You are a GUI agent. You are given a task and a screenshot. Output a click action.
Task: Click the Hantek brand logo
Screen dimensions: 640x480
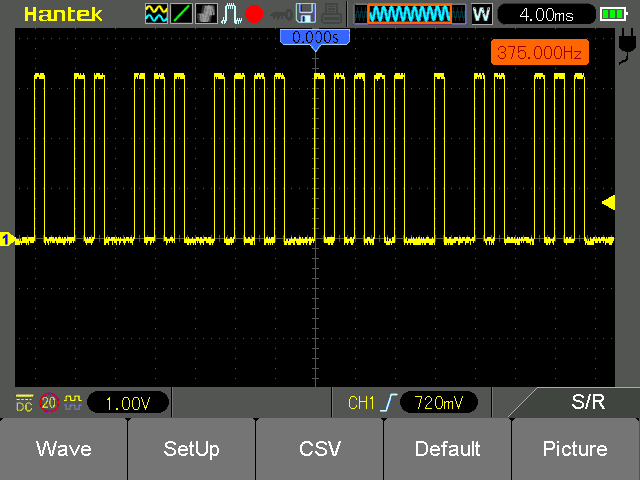(63, 15)
